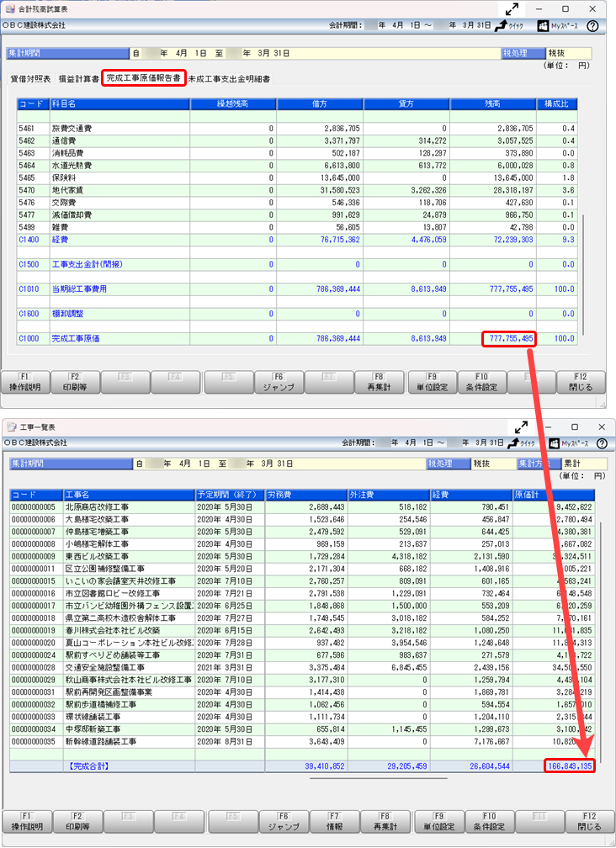The width and height of the screenshot is (616, 848).
Task: Click the 完成工事原価 balance 777,755,495
Action: point(508,339)
